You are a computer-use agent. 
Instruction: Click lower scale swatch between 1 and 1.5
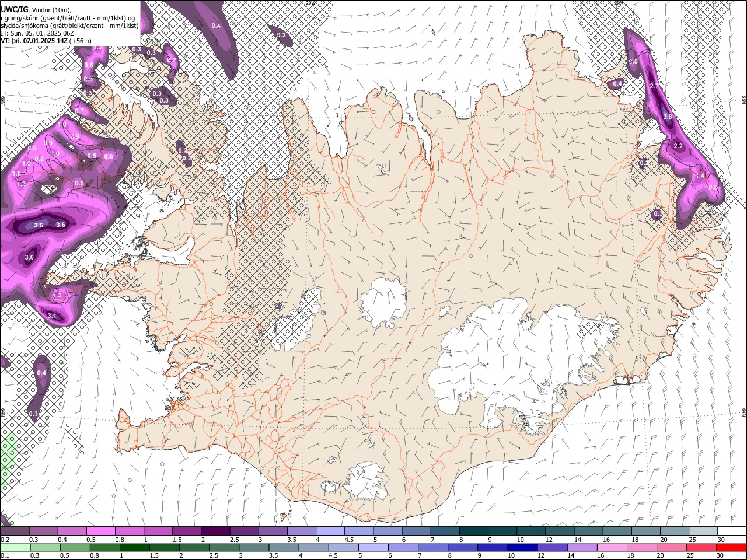point(135,547)
